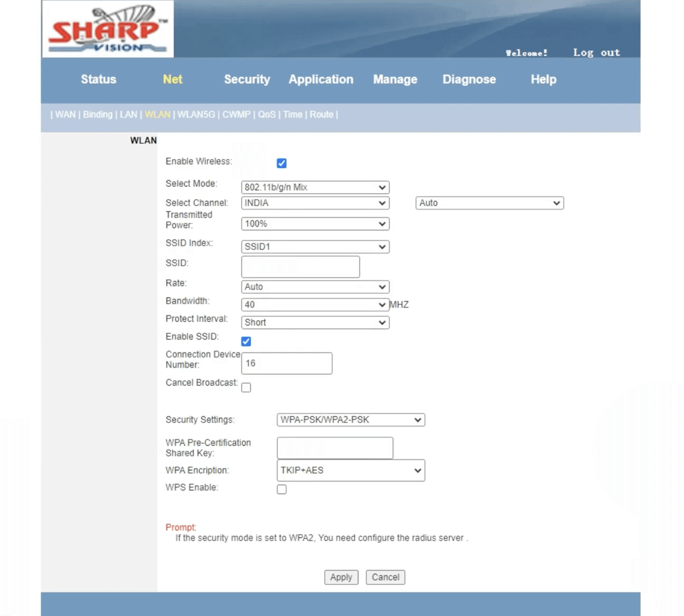Open the QoS sub-tab
684x616 pixels.
click(x=267, y=114)
